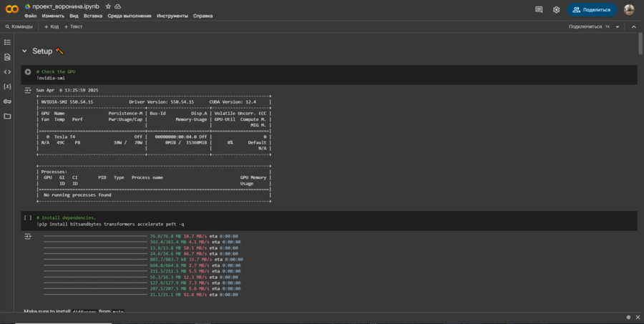The image size is (644, 324).
Task: Add a new code cell with + Код
Action: (x=52, y=26)
